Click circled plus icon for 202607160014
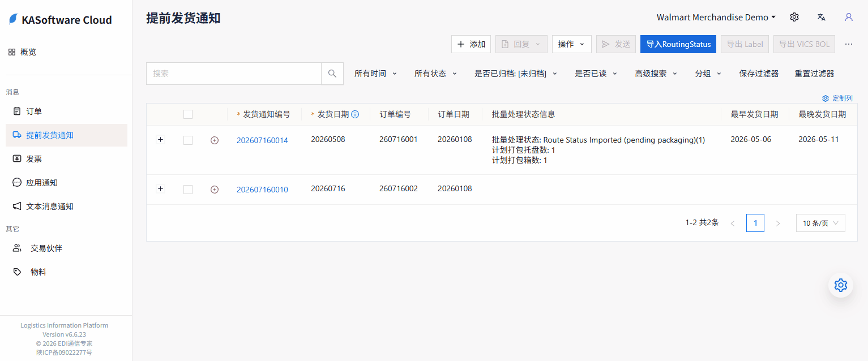868x361 pixels. [215, 140]
